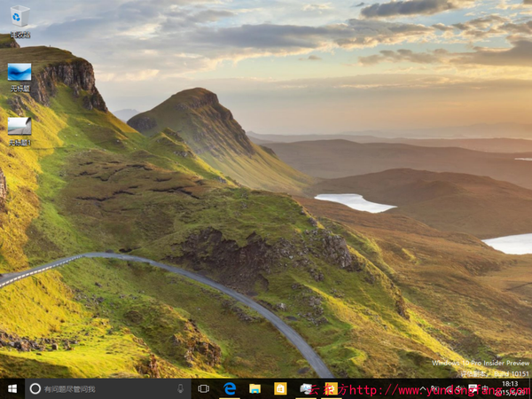This screenshot has width=532, height=399.
Task: Launch Microsoft Edge from the taskbar
Action: (x=230, y=389)
